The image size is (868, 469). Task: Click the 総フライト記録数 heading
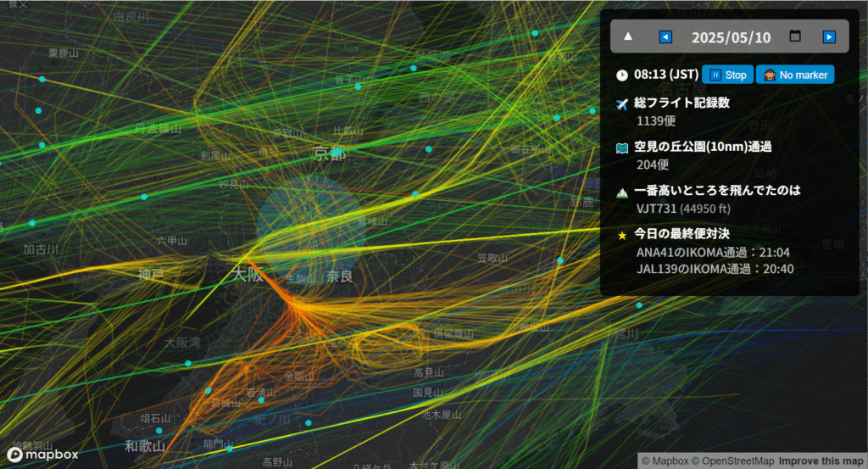pyautogui.click(x=682, y=103)
